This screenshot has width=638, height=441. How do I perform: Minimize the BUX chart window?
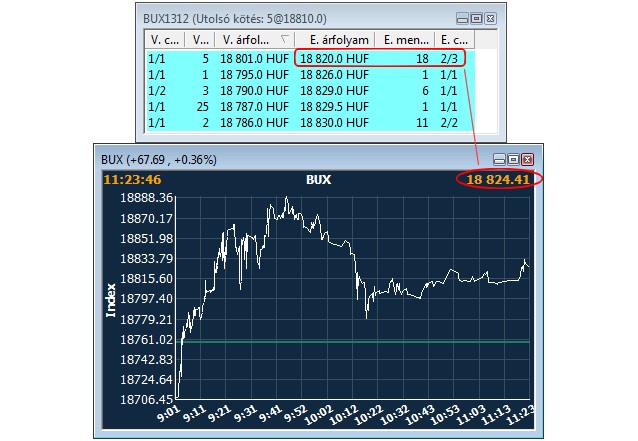point(499,159)
